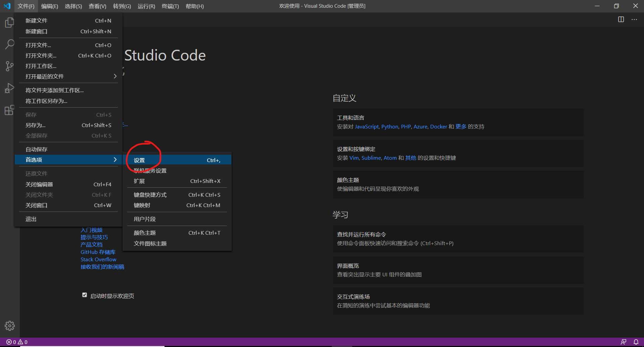Open the 终端(T) menu
The width and height of the screenshot is (644, 347).
(x=170, y=6)
